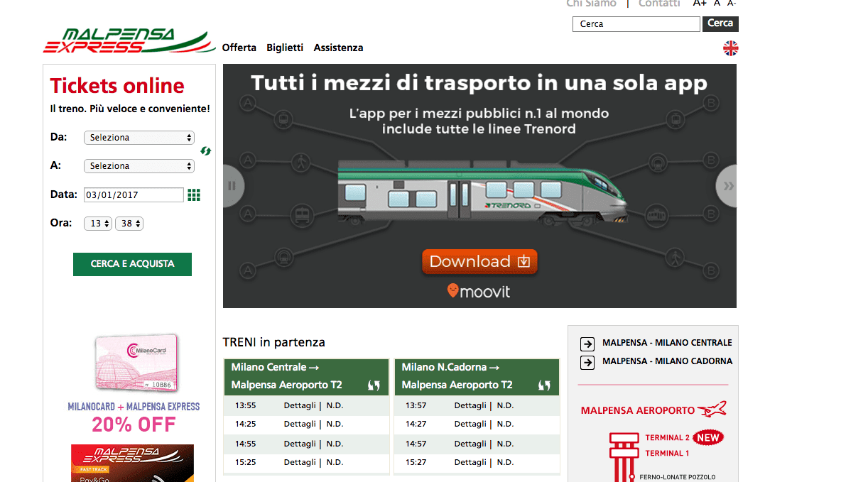The width and height of the screenshot is (868, 482).
Task: Switch the site language via the UK flag
Action: click(731, 48)
